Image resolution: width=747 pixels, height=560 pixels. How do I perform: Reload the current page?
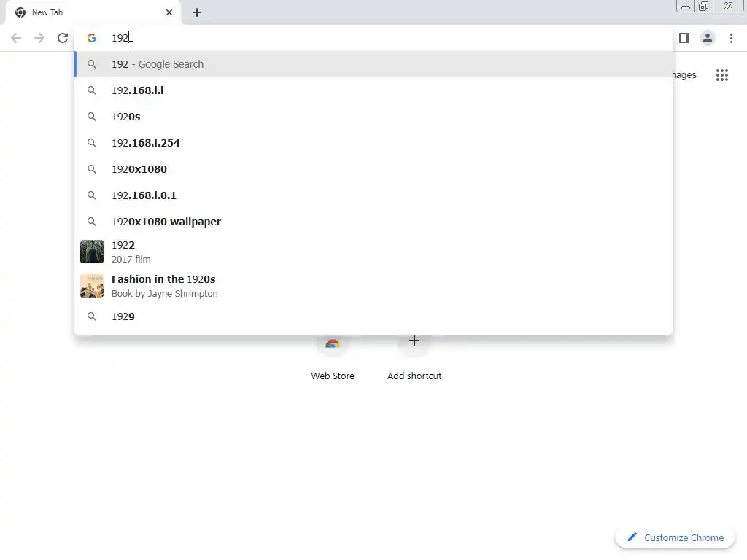63,38
